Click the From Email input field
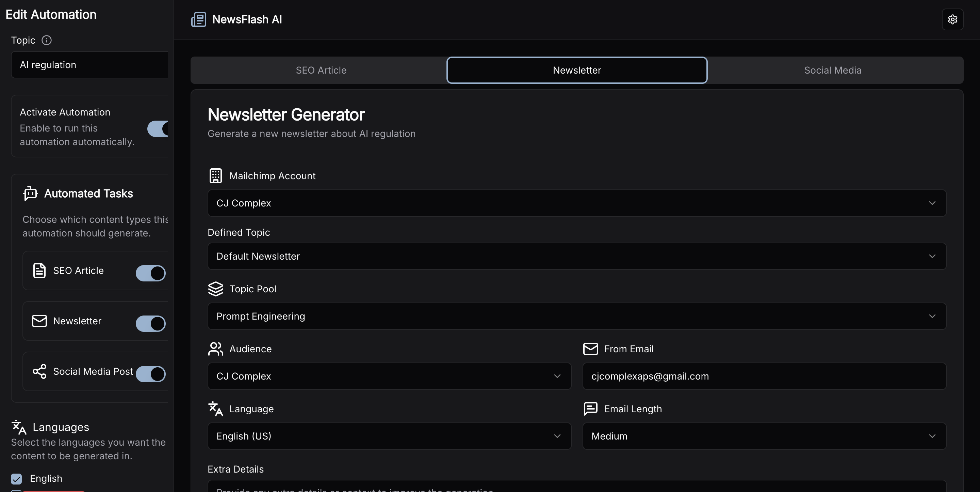Image resolution: width=980 pixels, height=492 pixels. click(x=764, y=376)
